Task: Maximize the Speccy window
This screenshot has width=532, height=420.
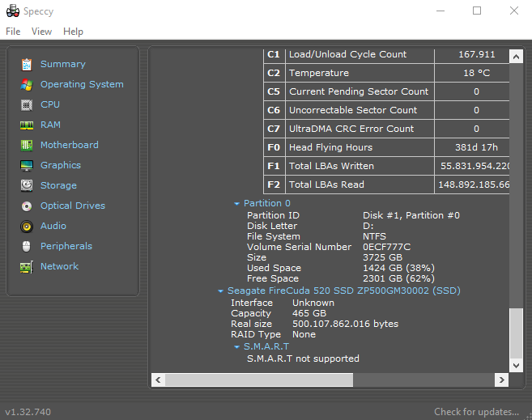Action: click(x=477, y=11)
